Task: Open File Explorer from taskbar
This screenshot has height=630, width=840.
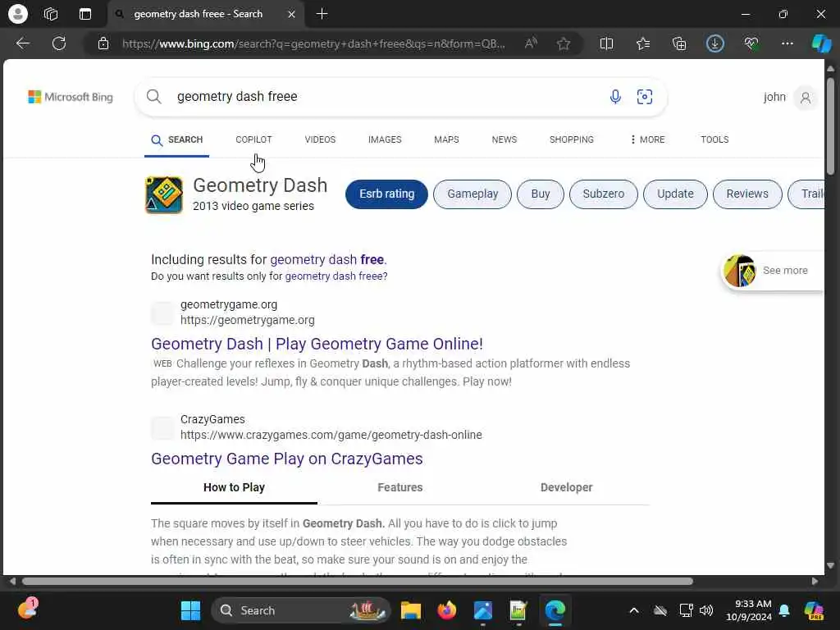Action: pos(411,610)
